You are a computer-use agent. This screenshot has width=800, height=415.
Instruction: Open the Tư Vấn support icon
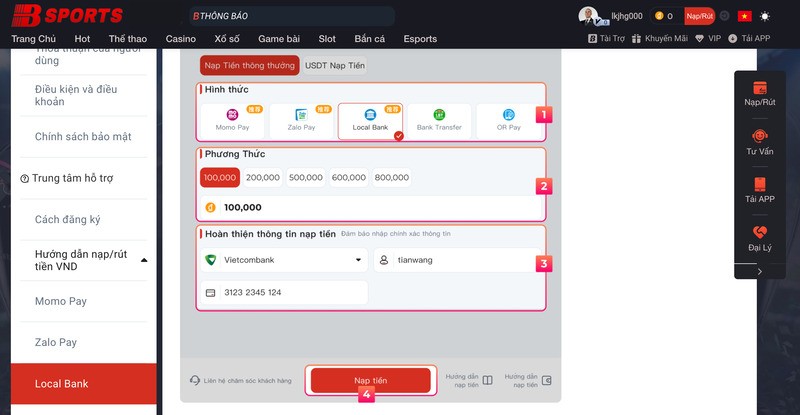tap(760, 140)
